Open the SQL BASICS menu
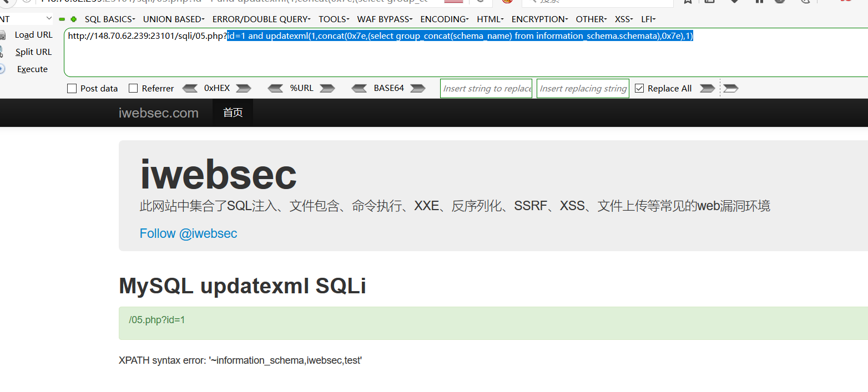The height and width of the screenshot is (392, 868). [x=110, y=19]
